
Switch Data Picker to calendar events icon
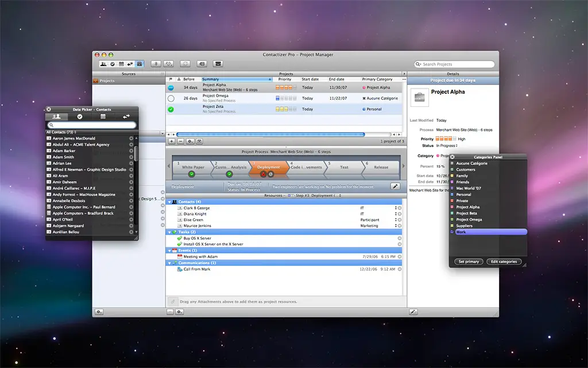pos(103,117)
